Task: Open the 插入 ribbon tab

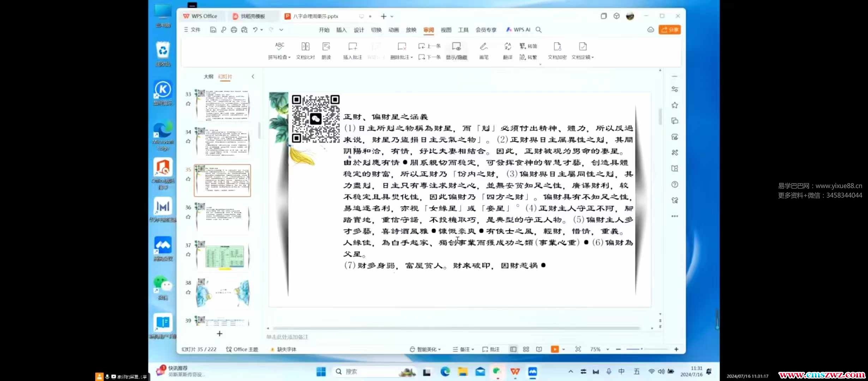Action: [341, 30]
